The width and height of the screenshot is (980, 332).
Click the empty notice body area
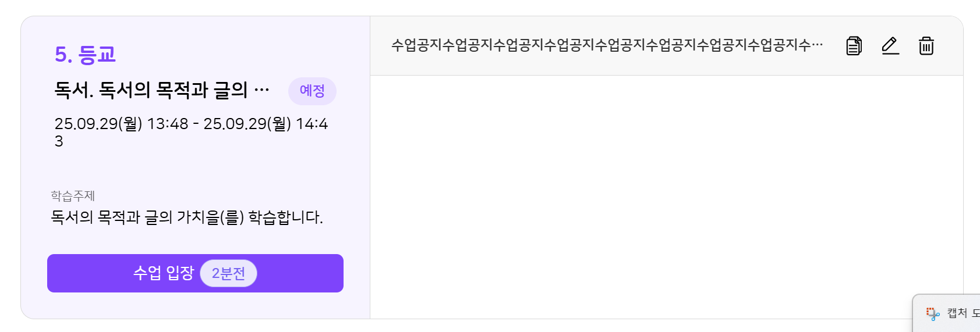click(666, 197)
